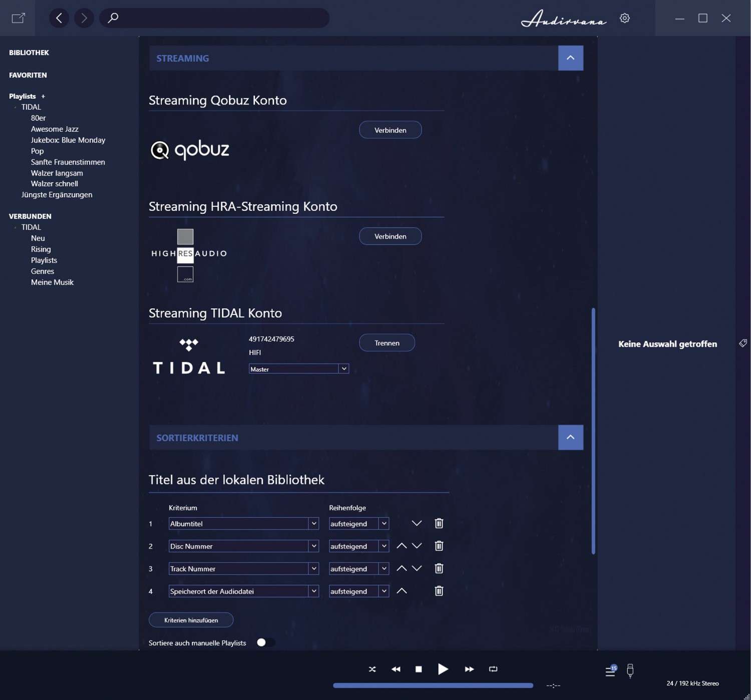Viewport: 751px width, 700px height.
Task: Select the 80er playlist
Action: 38,118
